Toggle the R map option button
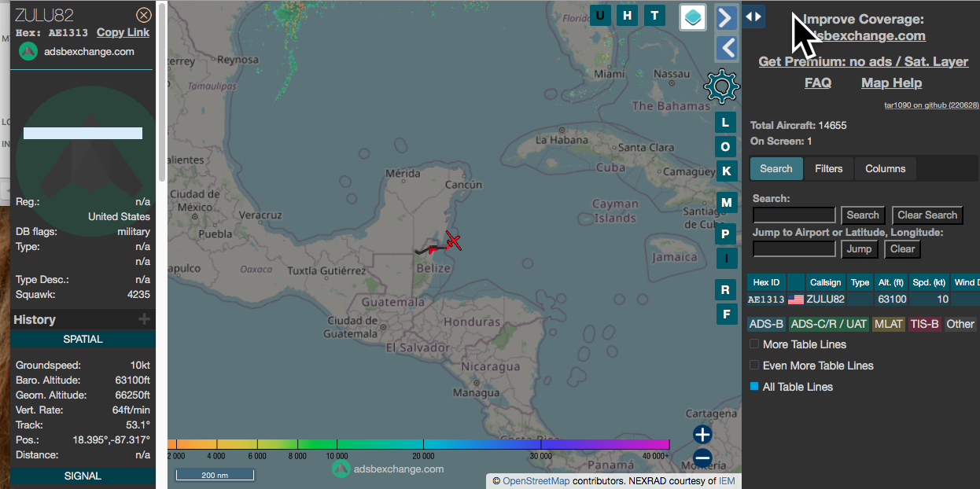 point(726,290)
